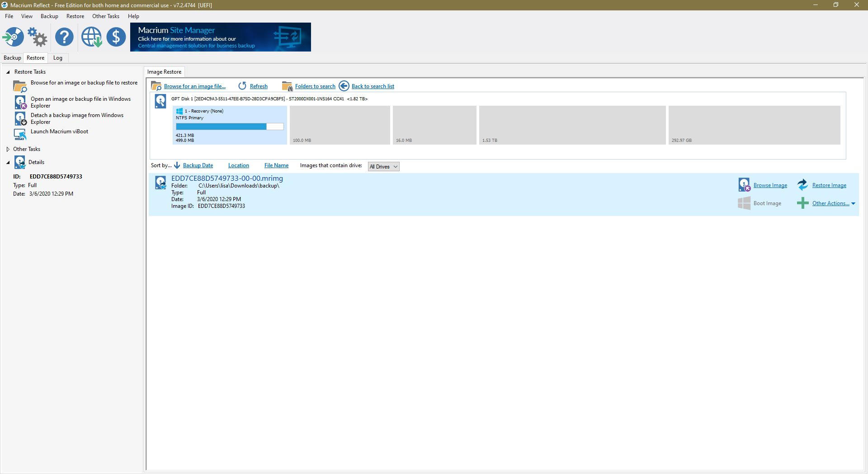Click the dollar sign purchase icon
The width and height of the screenshot is (868, 474).
pos(116,37)
